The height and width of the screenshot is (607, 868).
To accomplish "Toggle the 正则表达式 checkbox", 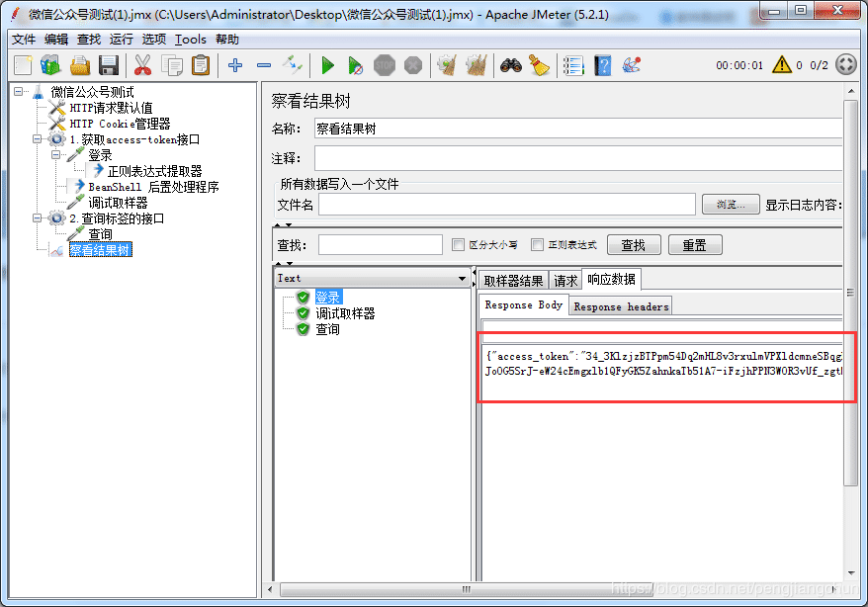I will tap(537, 244).
